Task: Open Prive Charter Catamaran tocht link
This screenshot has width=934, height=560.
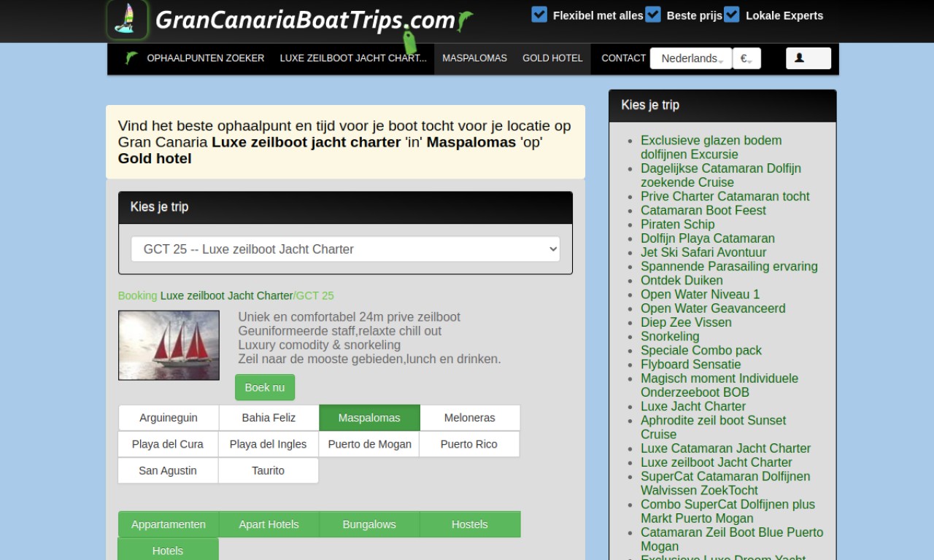Action: [x=725, y=196]
